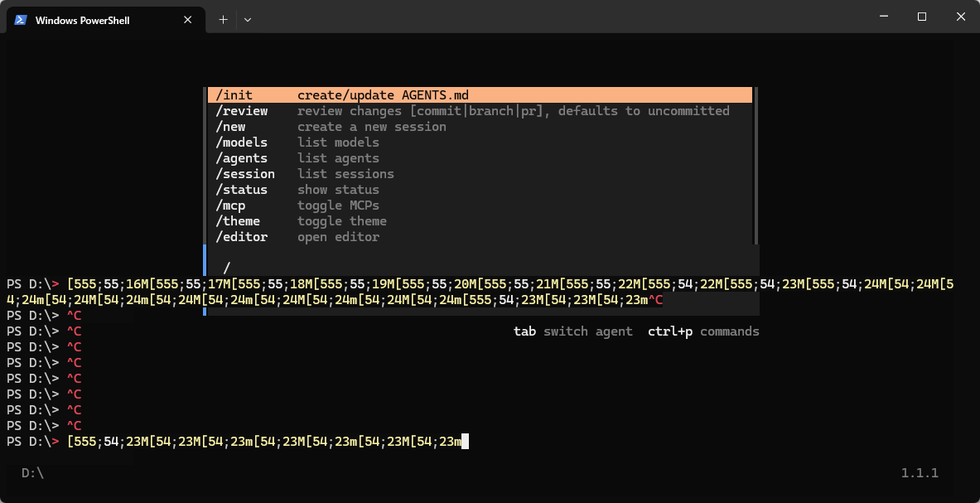980x503 pixels.
Task: Expand the new tab profile dropdown chevron
Action: [x=248, y=20]
